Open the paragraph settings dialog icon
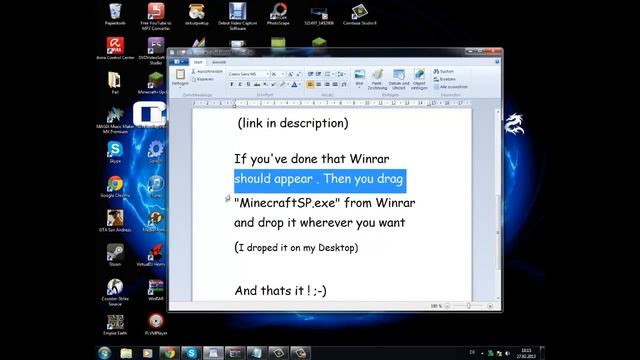 point(344,84)
